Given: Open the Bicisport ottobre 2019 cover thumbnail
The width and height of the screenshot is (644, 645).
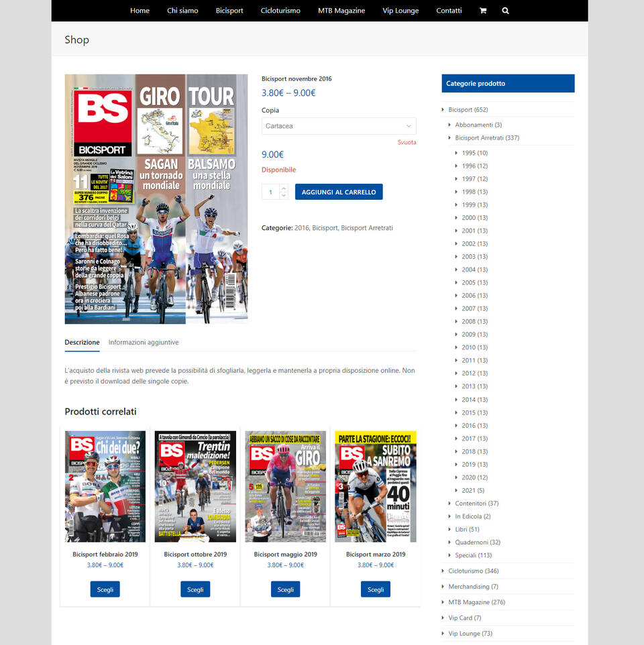Looking at the screenshot, I should [195, 486].
